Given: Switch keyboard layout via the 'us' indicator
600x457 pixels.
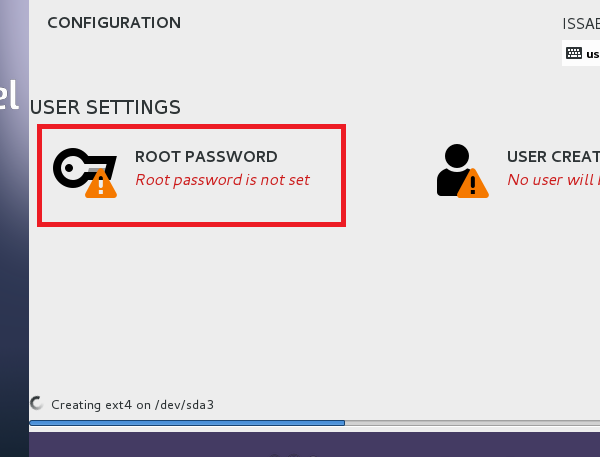Looking at the screenshot, I should (592, 54).
